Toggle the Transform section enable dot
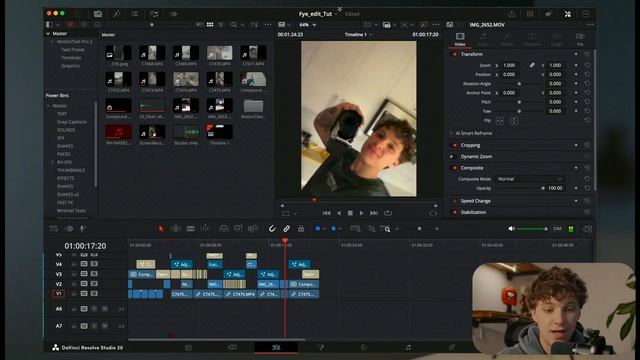This screenshot has height=360, width=640. click(454, 54)
